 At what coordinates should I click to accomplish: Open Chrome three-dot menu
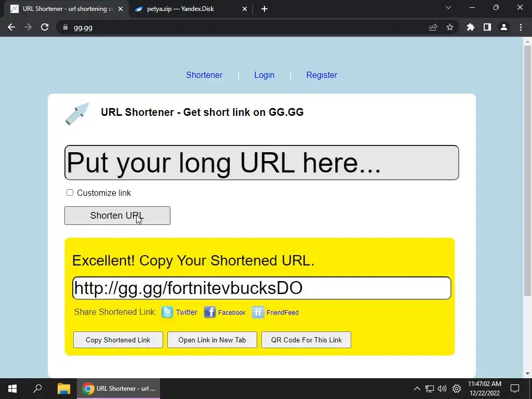[521, 27]
